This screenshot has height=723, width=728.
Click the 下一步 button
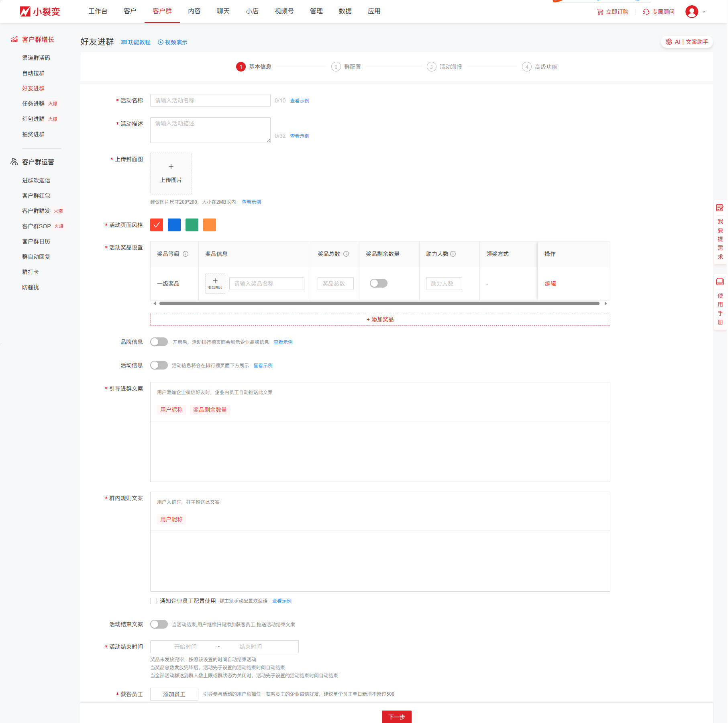coord(396,717)
